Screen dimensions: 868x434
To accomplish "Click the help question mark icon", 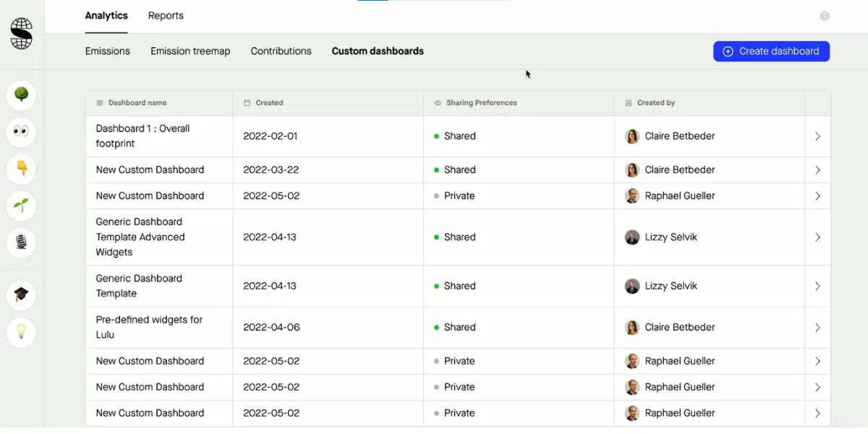I will tap(825, 16).
